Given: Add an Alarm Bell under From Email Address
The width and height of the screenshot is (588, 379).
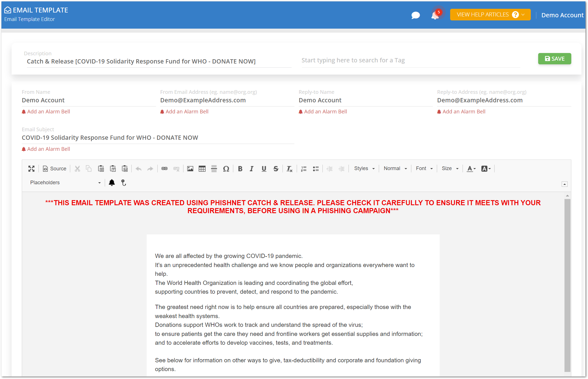Looking at the screenshot, I should (x=184, y=112).
